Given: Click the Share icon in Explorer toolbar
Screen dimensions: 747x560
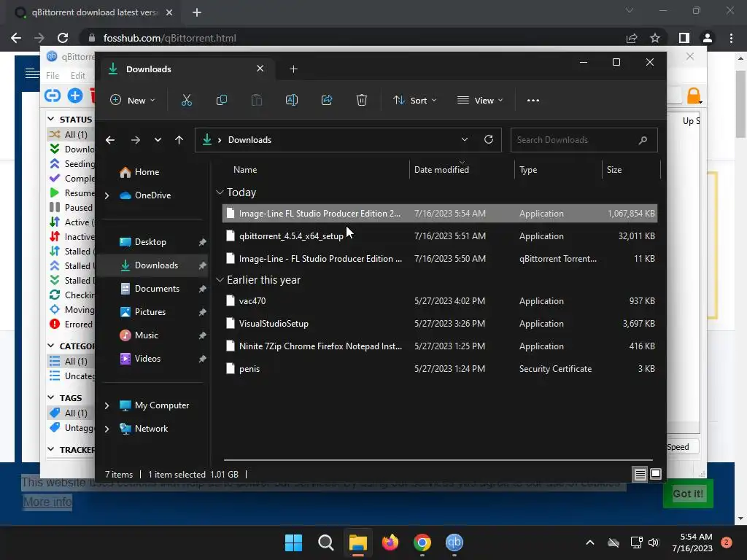Looking at the screenshot, I should point(327,100).
